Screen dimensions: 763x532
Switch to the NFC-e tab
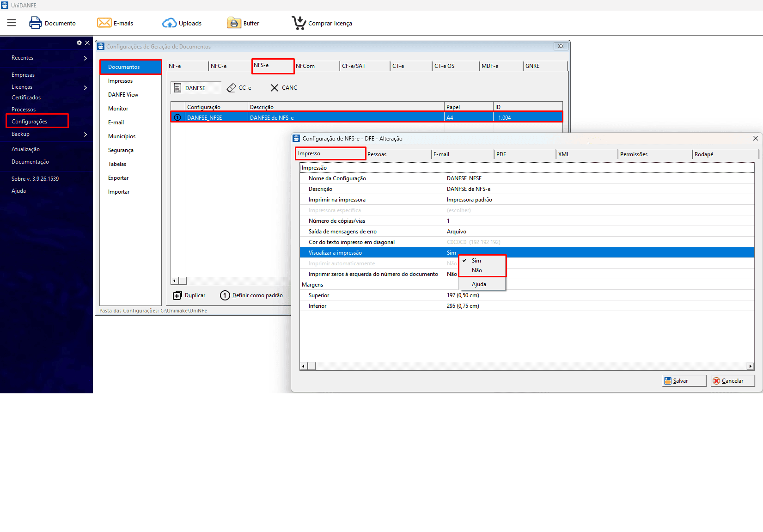click(230, 66)
